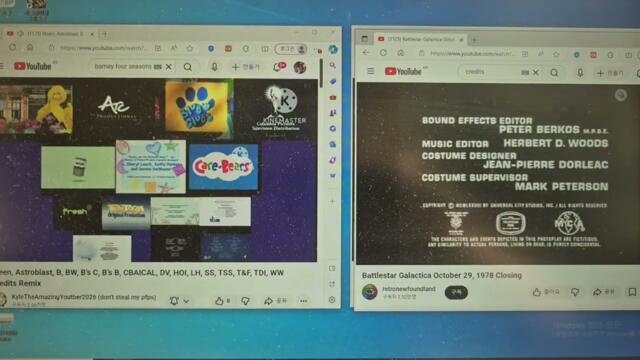The image size is (640, 360).
Task: Open hamburger menu in right YouTube window
Action: coord(371,71)
